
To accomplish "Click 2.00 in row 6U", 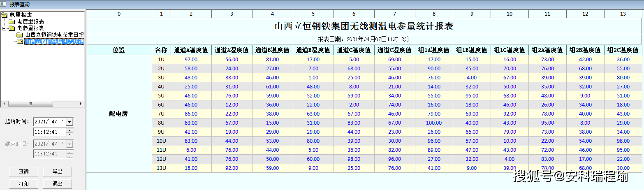I will point(354,105).
